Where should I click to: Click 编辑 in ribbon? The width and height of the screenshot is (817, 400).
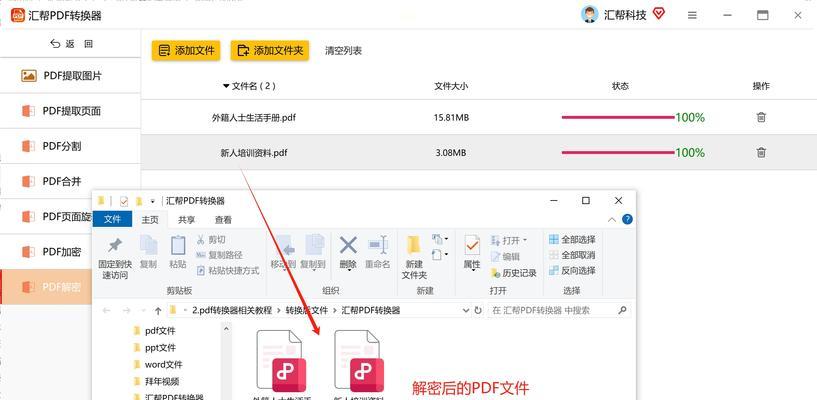(x=505, y=256)
